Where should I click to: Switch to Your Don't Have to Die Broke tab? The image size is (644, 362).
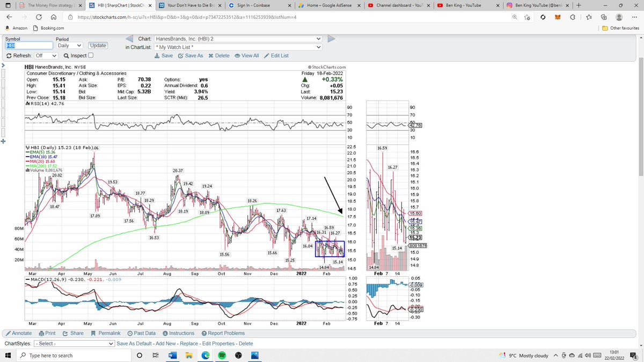(x=189, y=5)
